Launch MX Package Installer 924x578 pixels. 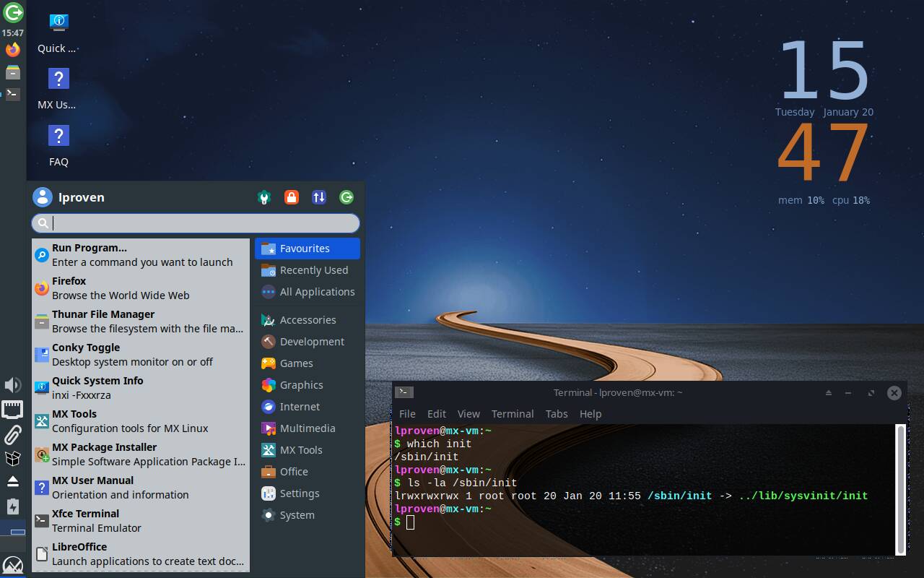104,447
